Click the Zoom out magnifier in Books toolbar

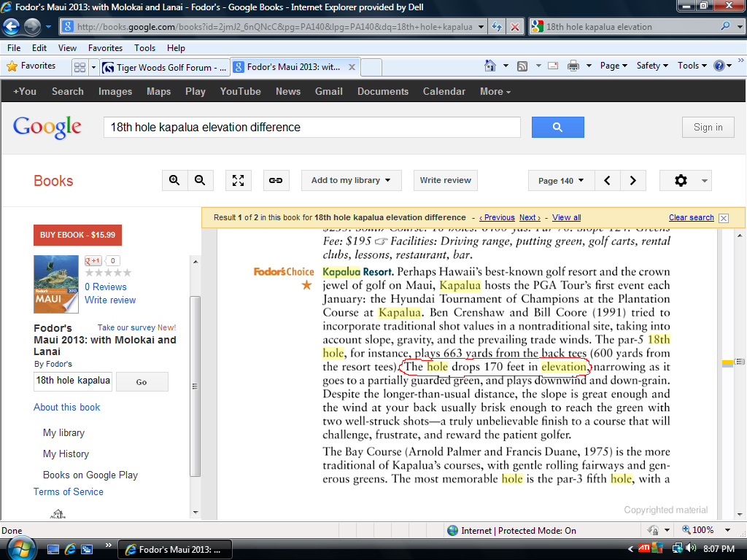[200, 181]
